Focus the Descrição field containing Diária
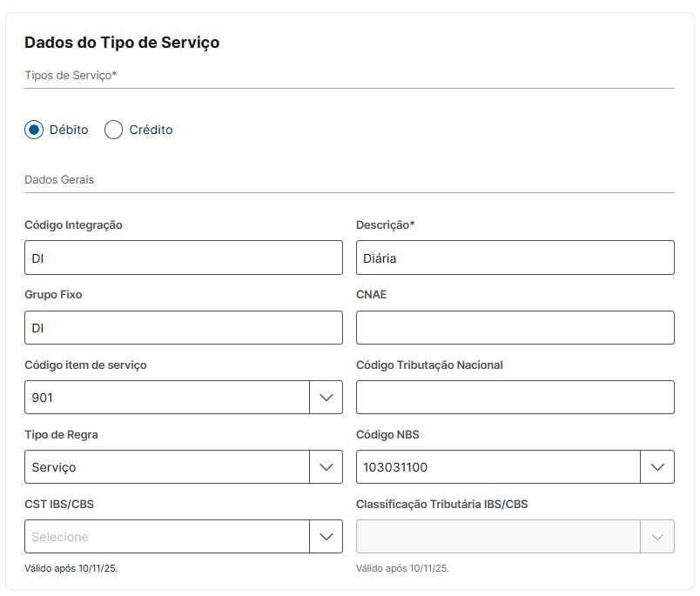The height and width of the screenshot is (596, 700). click(515, 258)
